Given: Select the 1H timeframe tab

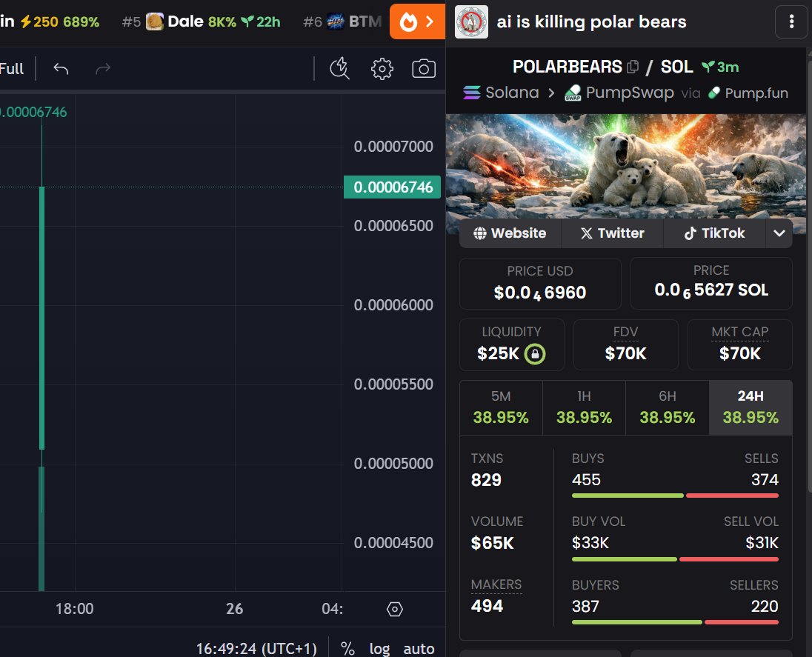Looking at the screenshot, I should pos(584,407).
